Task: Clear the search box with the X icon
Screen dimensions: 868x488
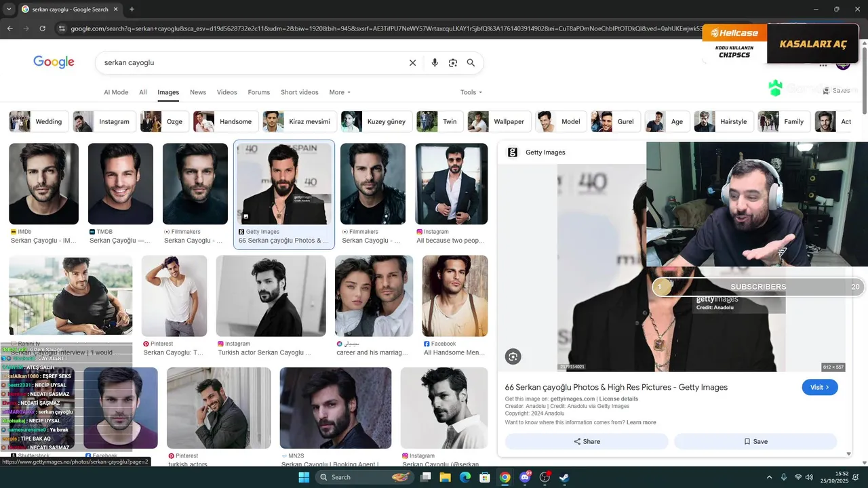Action: click(x=412, y=62)
